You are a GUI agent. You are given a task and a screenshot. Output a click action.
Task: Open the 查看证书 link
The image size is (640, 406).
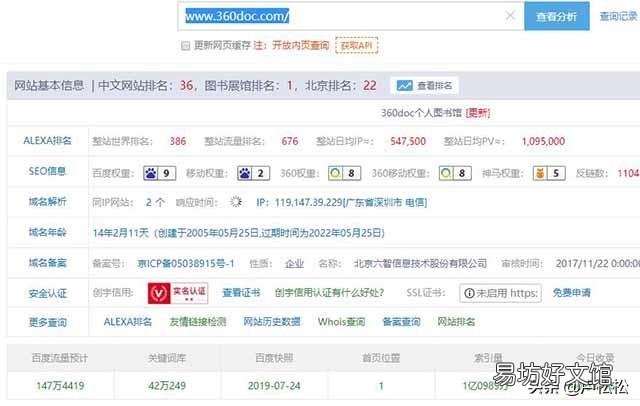[x=241, y=293]
